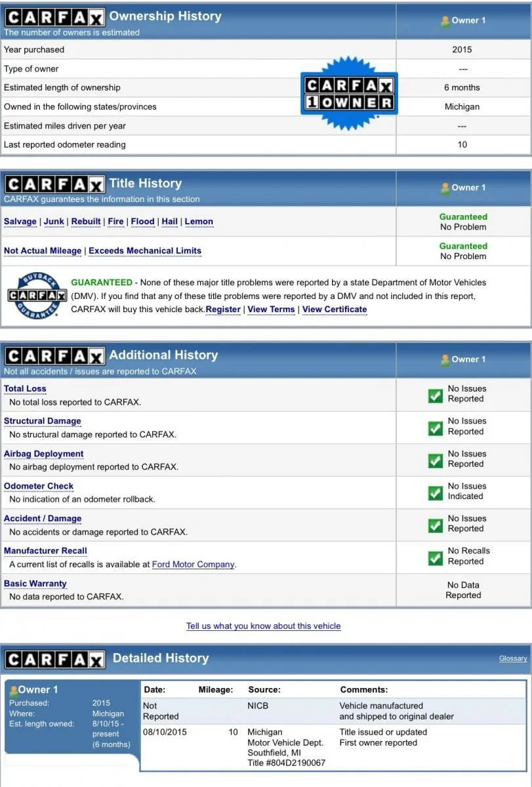532x787 pixels.
Task: Open the Total Loss link
Action: click(x=25, y=388)
